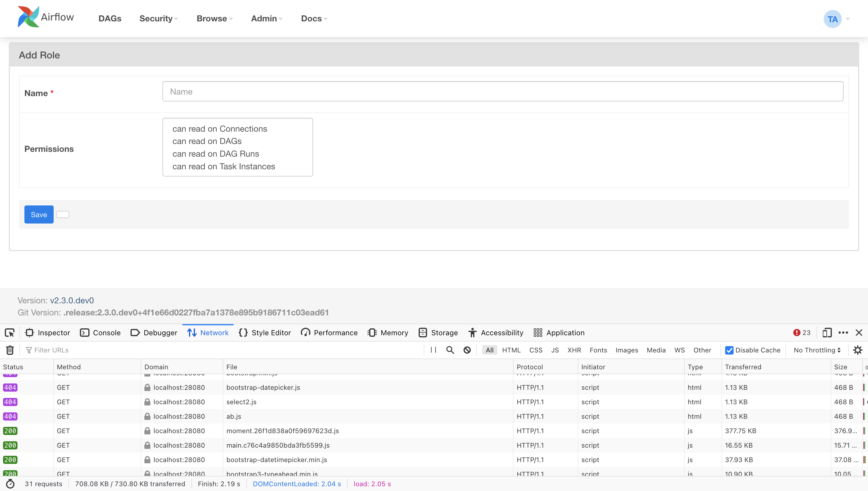Pause network traffic recording

point(433,350)
